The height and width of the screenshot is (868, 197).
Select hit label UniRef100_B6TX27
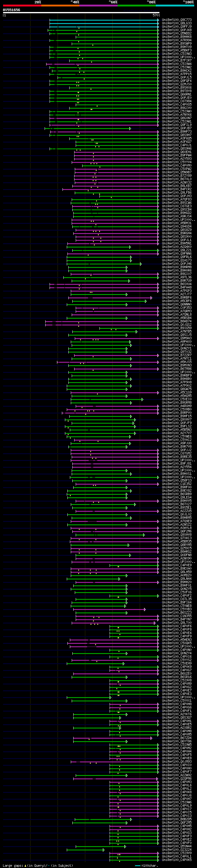click(x=177, y=504)
